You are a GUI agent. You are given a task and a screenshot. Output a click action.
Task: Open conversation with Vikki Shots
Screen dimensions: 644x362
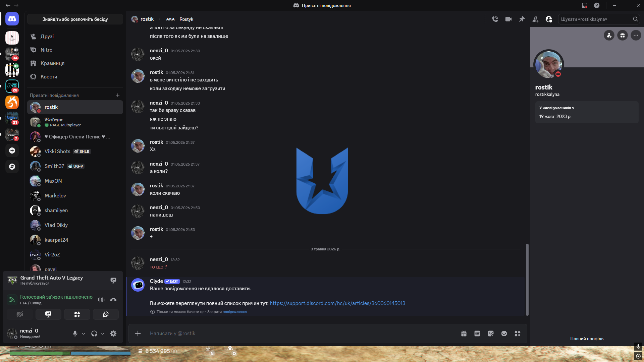click(x=75, y=152)
